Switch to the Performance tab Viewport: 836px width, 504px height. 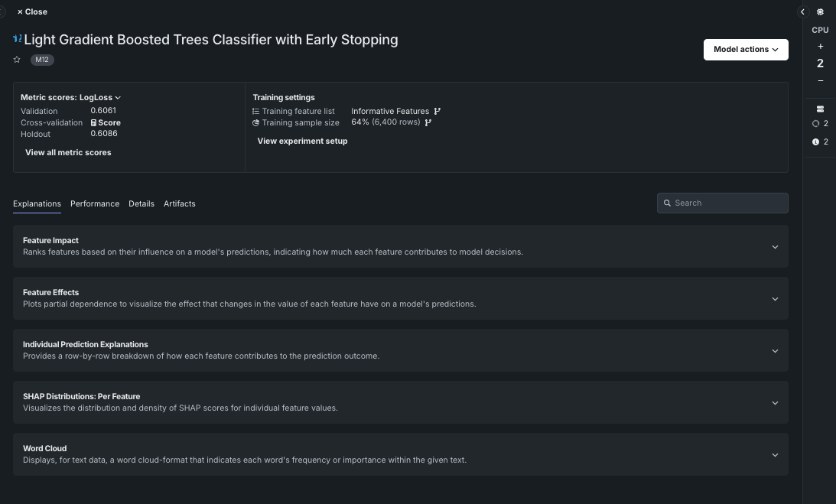click(x=95, y=203)
